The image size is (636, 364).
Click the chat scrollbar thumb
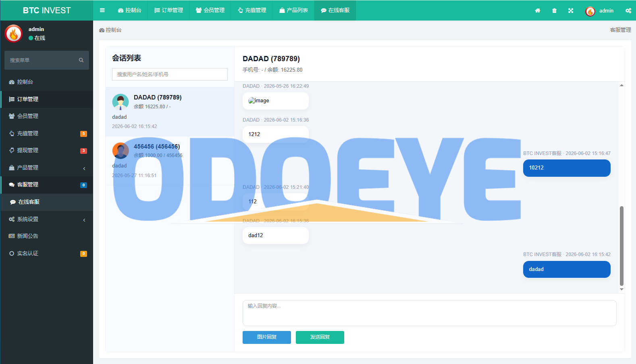[621, 246]
